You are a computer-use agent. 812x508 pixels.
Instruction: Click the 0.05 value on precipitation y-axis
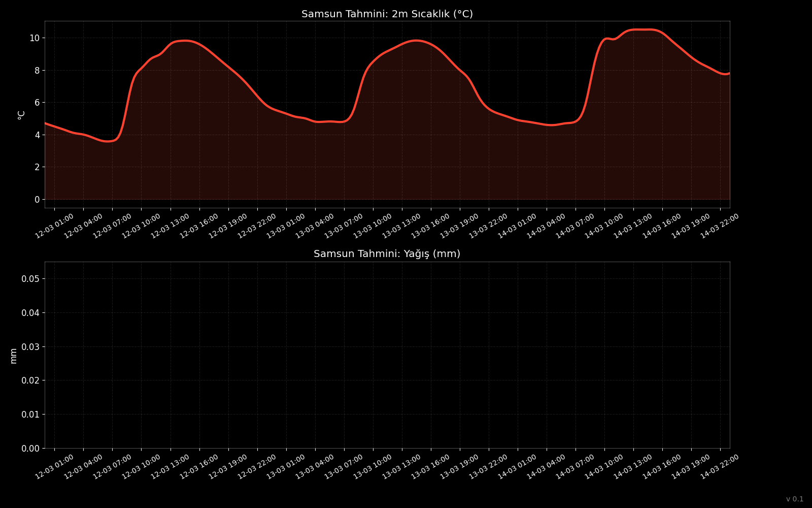coord(30,279)
